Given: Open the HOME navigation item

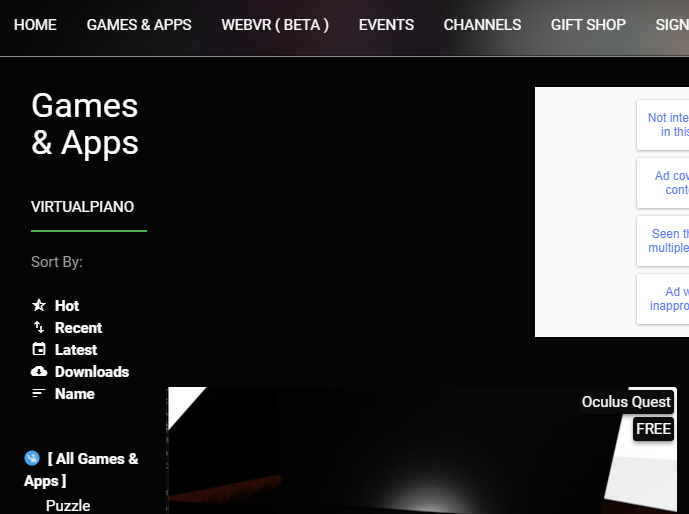Looking at the screenshot, I should [35, 25].
